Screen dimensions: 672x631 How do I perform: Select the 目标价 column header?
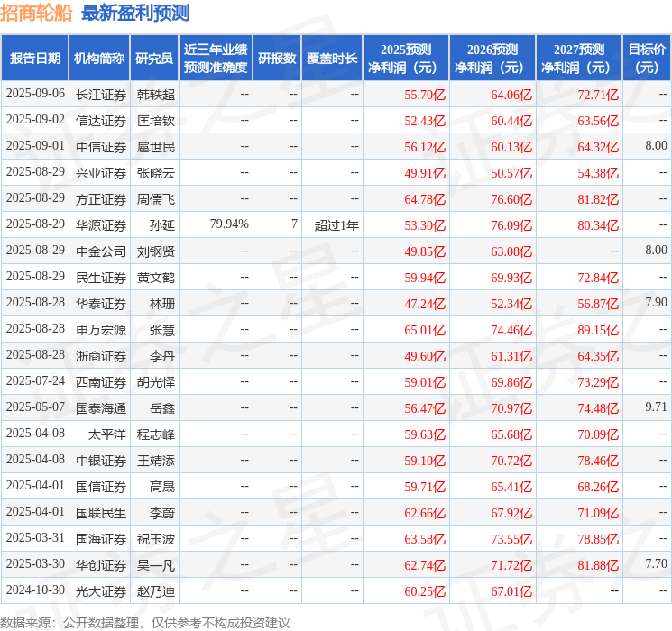(x=647, y=59)
